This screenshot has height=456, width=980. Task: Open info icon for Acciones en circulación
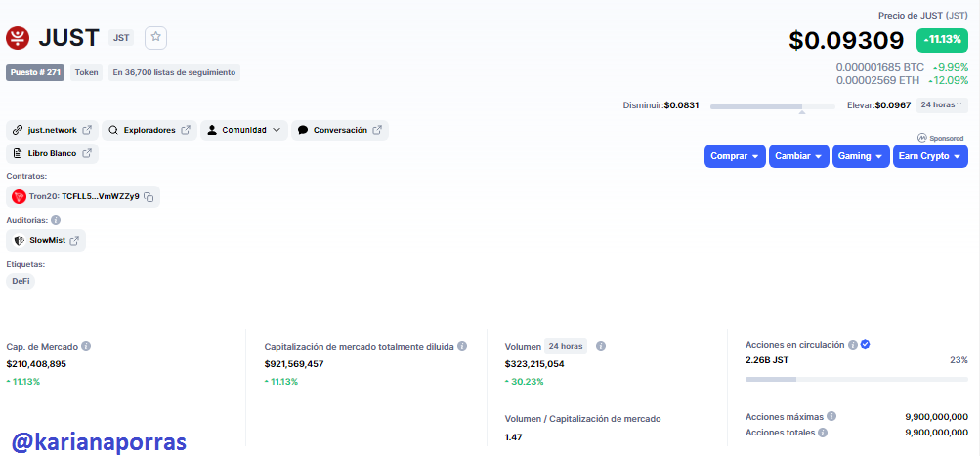pyautogui.click(x=853, y=344)
